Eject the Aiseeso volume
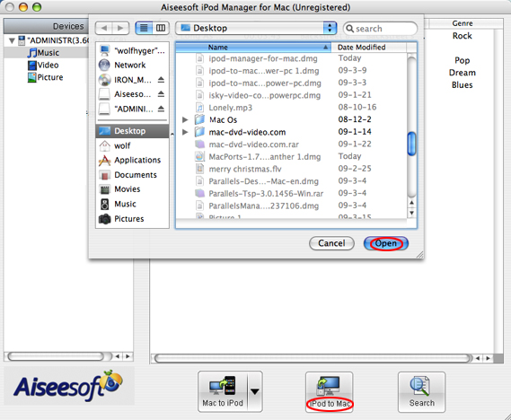Image resolution: width=511 pixels, height=420 pixels. point(161,94)
